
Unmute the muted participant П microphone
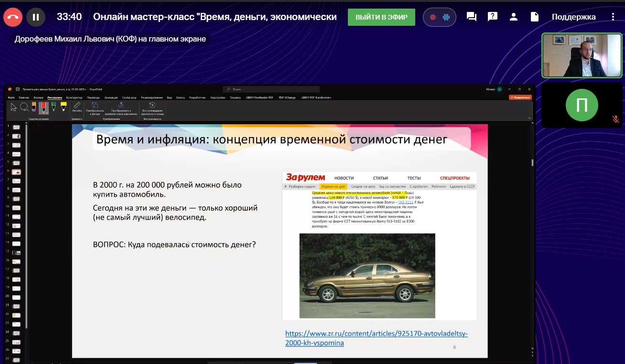coord(616,119)
